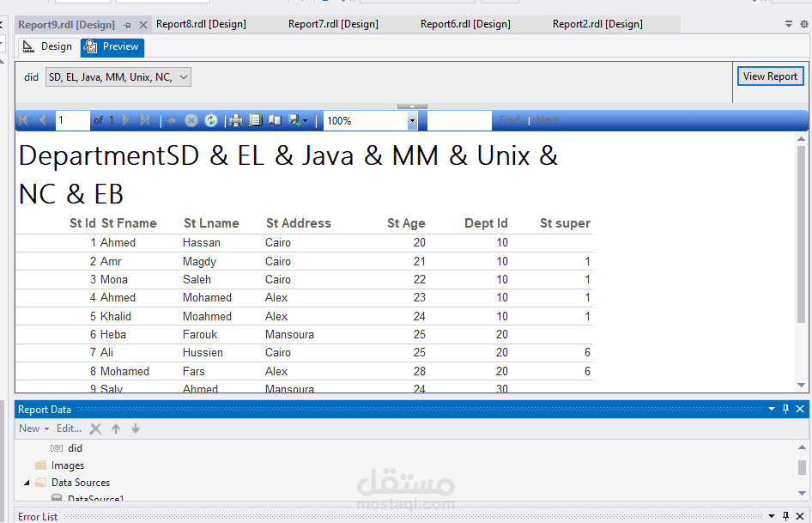The image size is (812, 523).
Task: Switch to print layout view
Action: coord(256,121)
